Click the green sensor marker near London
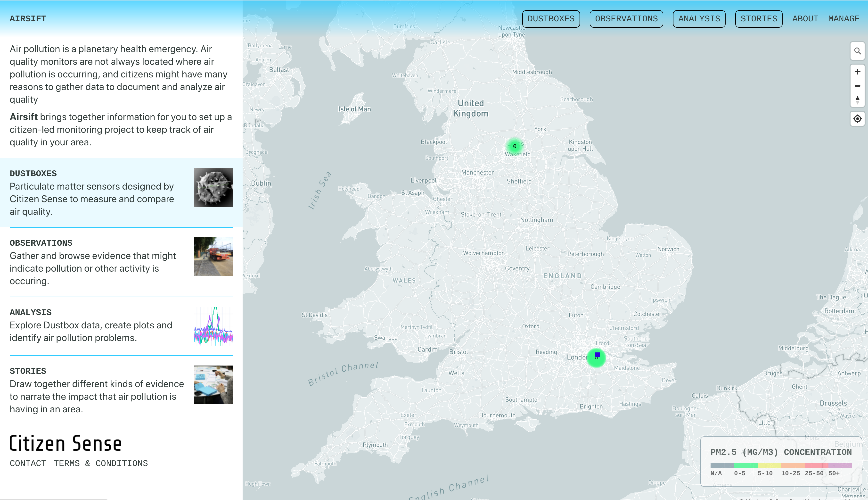This screenshot has height=500, width=868. [596, 358]
